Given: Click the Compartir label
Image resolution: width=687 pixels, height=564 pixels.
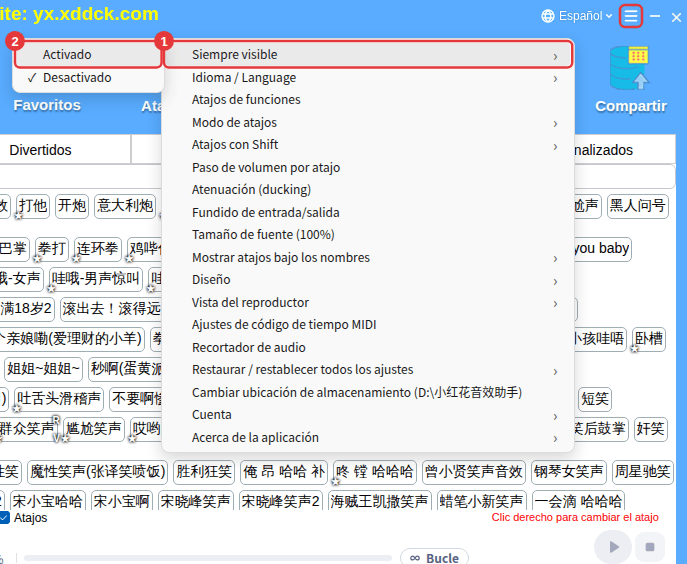Looking at the screenshot, I should point(631,106).
